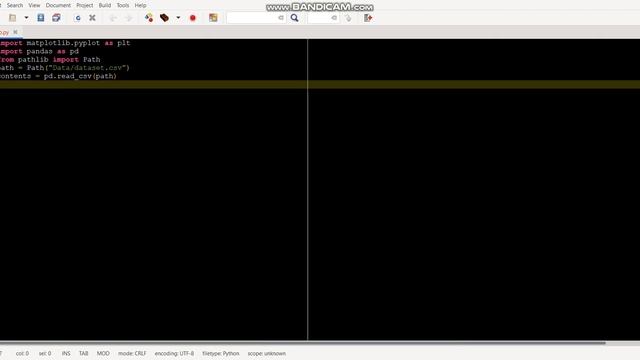The width and height of the screenshot is (640, 360).
Task: Click 'filetype: Python' in status bar
Action: [x=221, y=353]
